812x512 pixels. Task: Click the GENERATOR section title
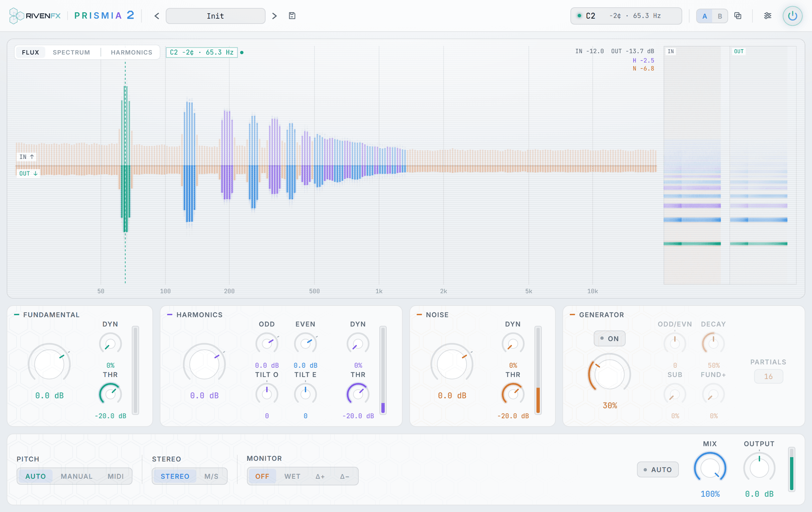tap(601, 315)
